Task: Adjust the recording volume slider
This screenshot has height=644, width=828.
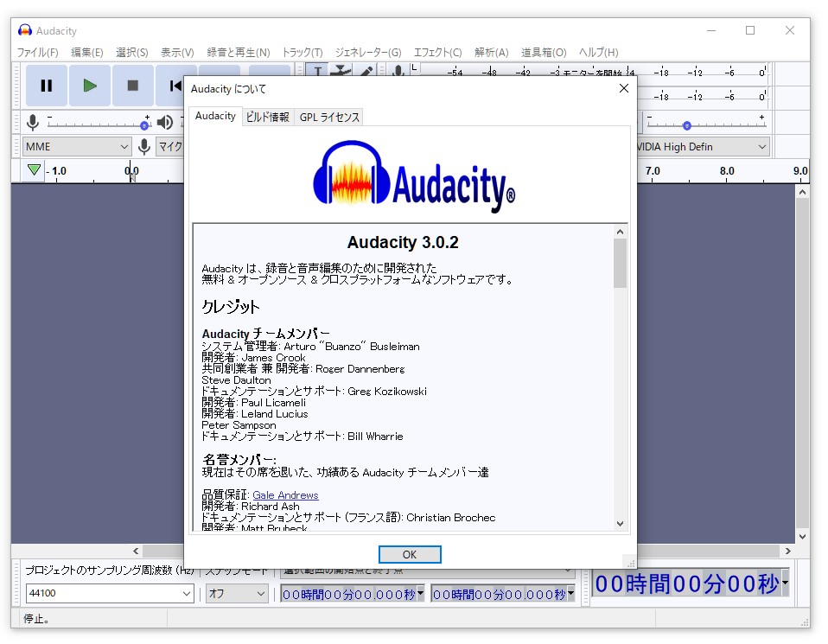Action: (143, 124)
